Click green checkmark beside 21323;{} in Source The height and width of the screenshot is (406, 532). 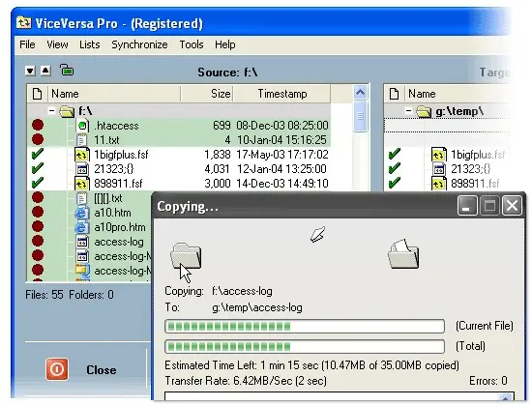(x=38, y=168)
